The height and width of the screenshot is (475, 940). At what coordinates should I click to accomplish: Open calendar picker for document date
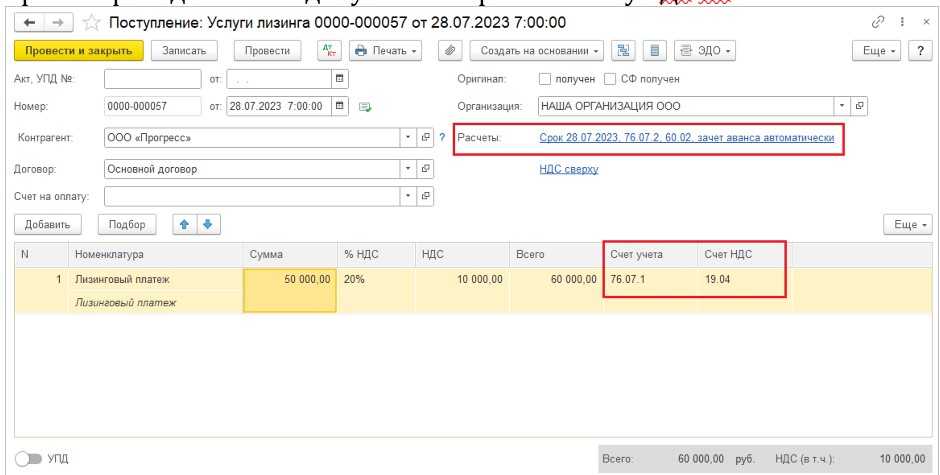[340, 106]
